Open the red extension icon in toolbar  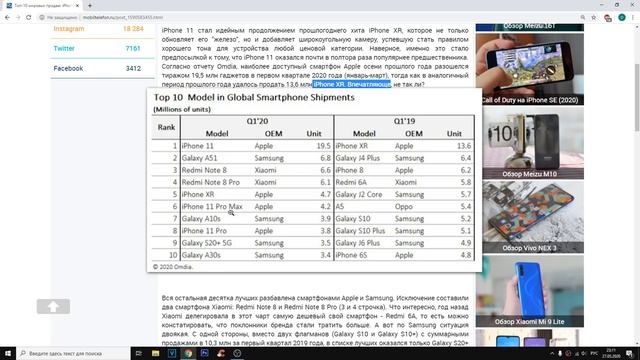click(608, 18)
